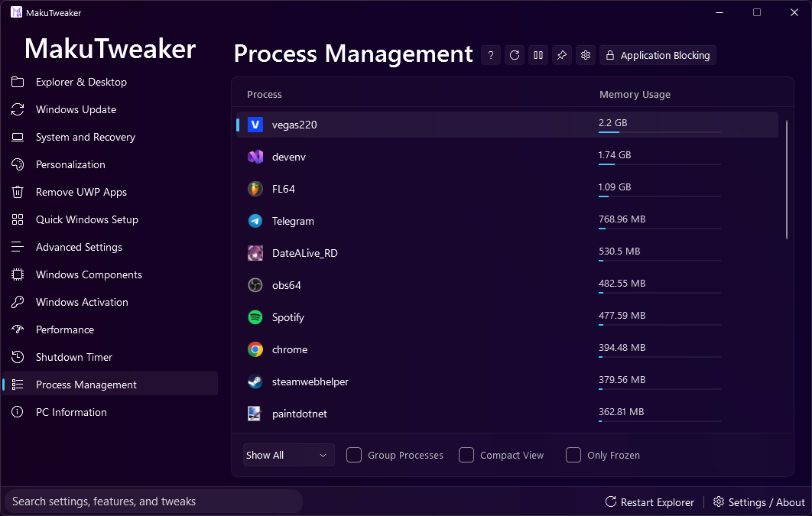Screen dimensions: 812x516
Task: Click the steamwebhelper process icon
Action: [x=255, y=381]
